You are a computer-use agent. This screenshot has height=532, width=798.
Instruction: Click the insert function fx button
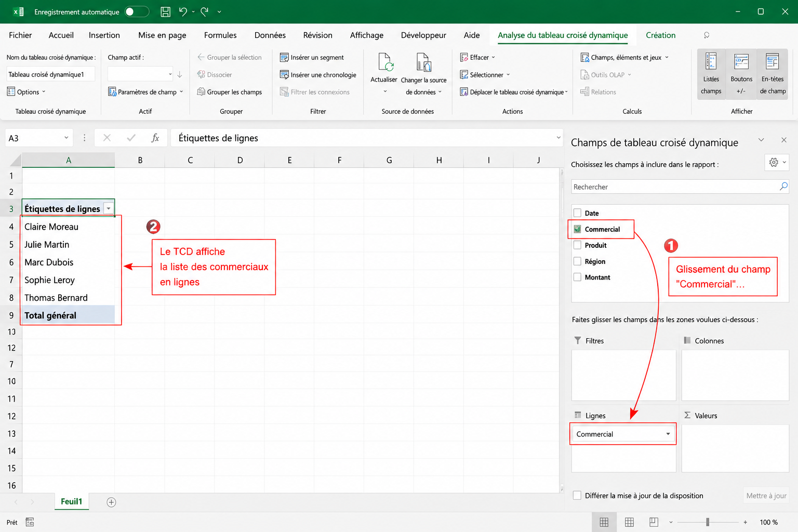click(x=155, y=138)
